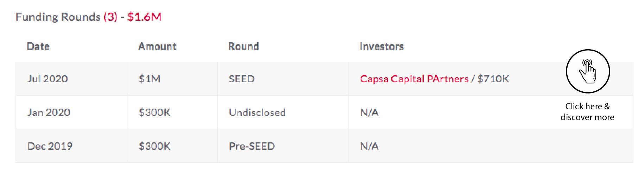Select the Round column header
This screenshot has width=644, height=174.
244,46
